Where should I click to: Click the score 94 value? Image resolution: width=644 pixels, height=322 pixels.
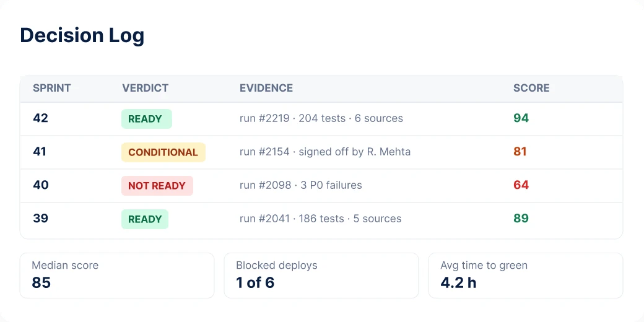click(521, 118)
